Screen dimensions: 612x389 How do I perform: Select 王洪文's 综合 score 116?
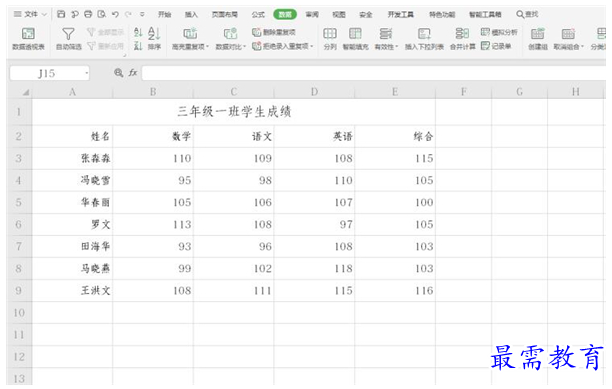tap(395, 290)
